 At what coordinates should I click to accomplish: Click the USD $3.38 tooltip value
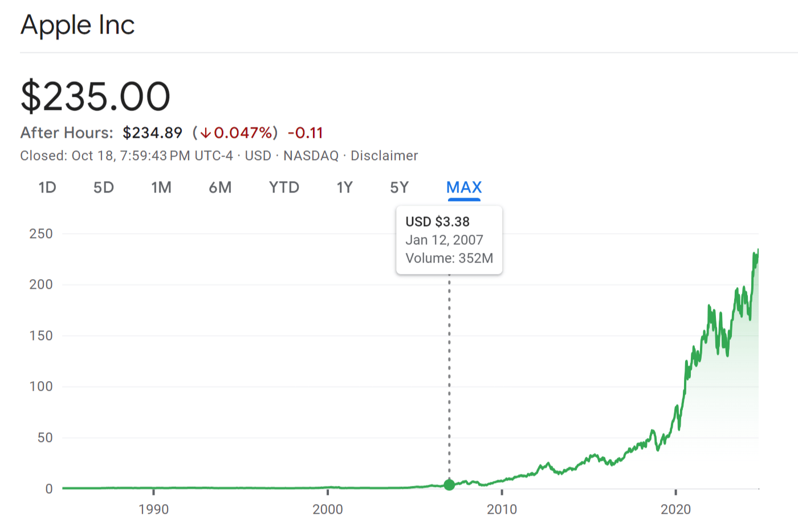click(x=437, y=222)
